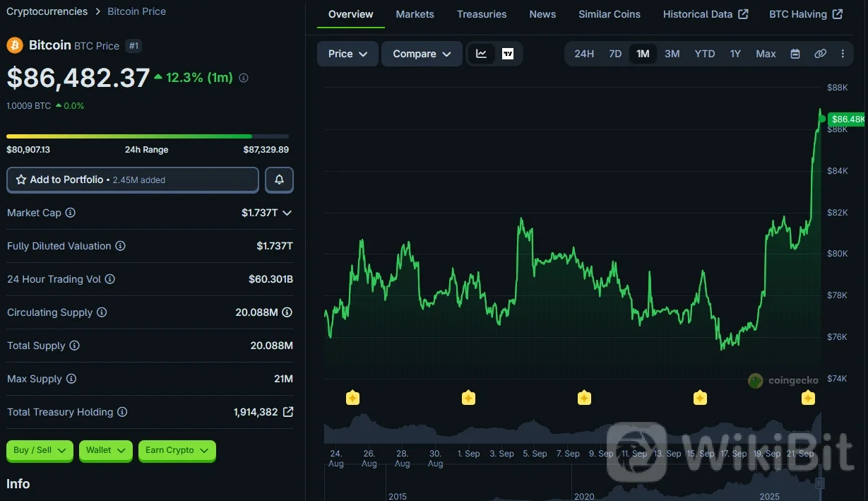Select the 7D time range
Viewport: 868px width, 501px height.
click(615, 54)
